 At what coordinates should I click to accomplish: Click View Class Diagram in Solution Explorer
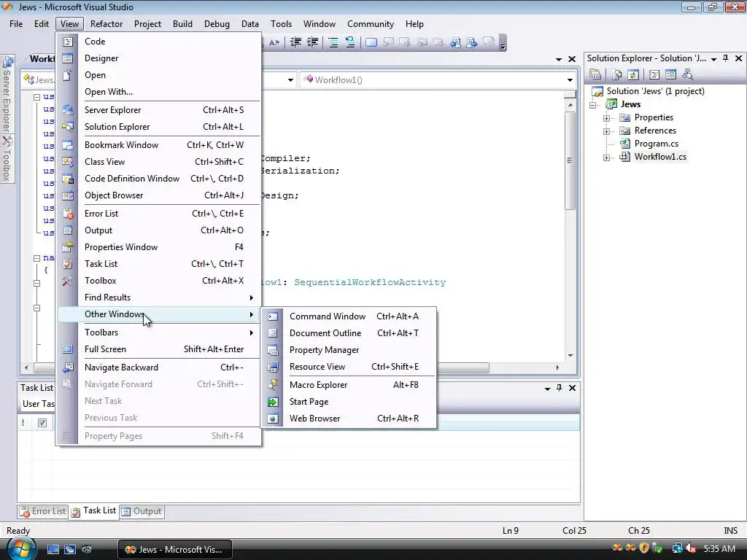point(687,74)
